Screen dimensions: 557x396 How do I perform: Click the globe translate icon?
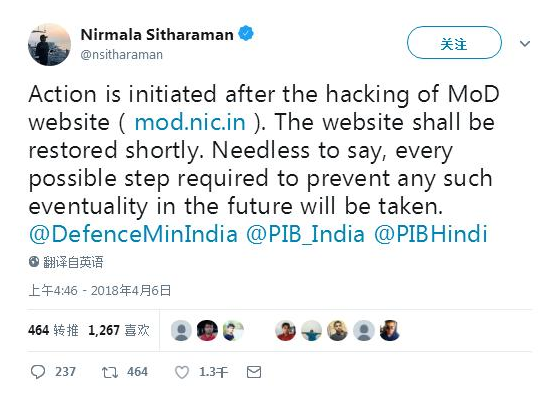pyautogui.click(x=34, y=262)
